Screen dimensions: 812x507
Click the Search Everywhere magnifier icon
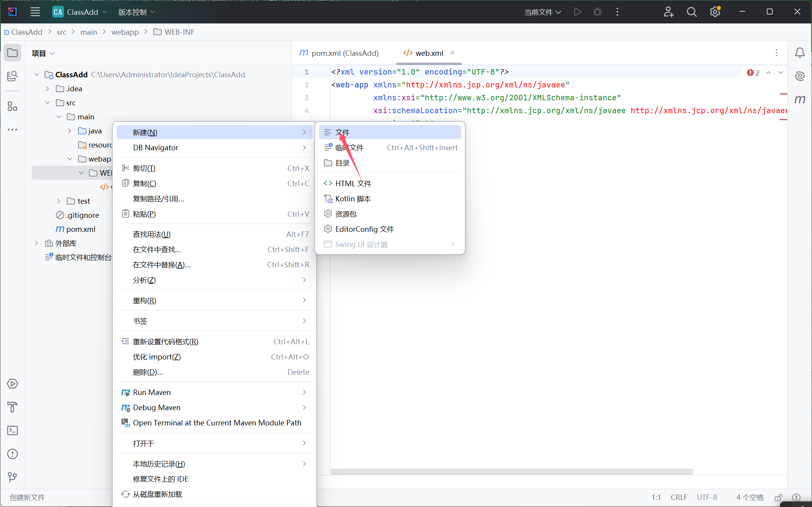[x=691, y=12]
